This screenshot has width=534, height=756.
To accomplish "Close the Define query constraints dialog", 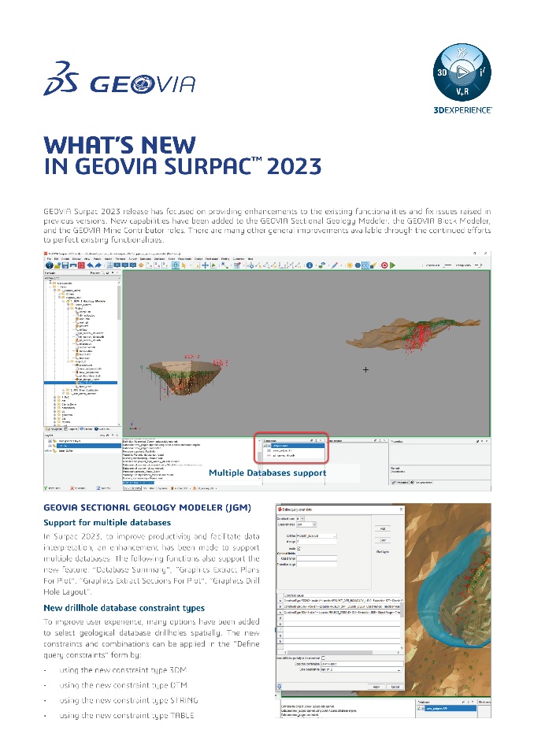I will coord(402,510).
